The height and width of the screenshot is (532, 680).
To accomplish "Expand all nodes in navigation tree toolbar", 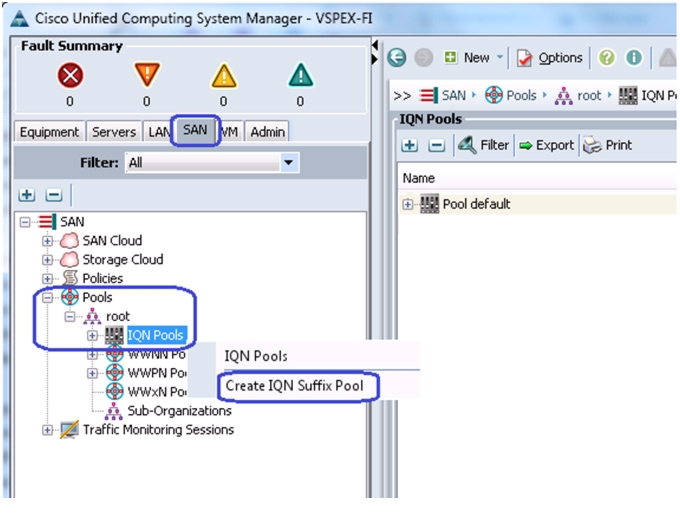I will pos(27,195).
